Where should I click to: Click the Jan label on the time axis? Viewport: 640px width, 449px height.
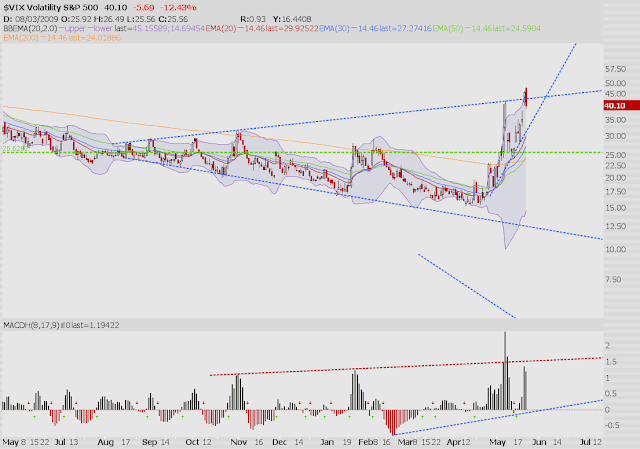click(327, 442)
